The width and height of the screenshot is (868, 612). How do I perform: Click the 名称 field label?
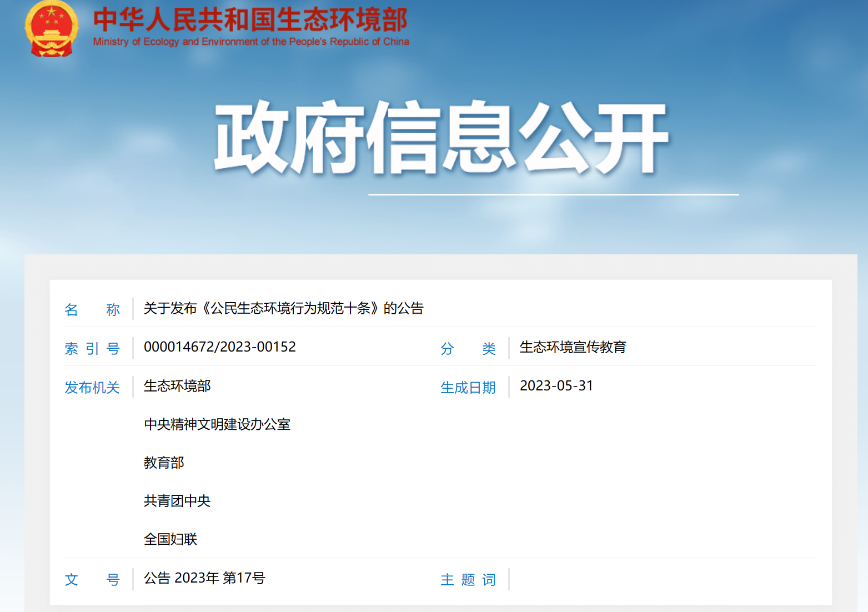92,309
